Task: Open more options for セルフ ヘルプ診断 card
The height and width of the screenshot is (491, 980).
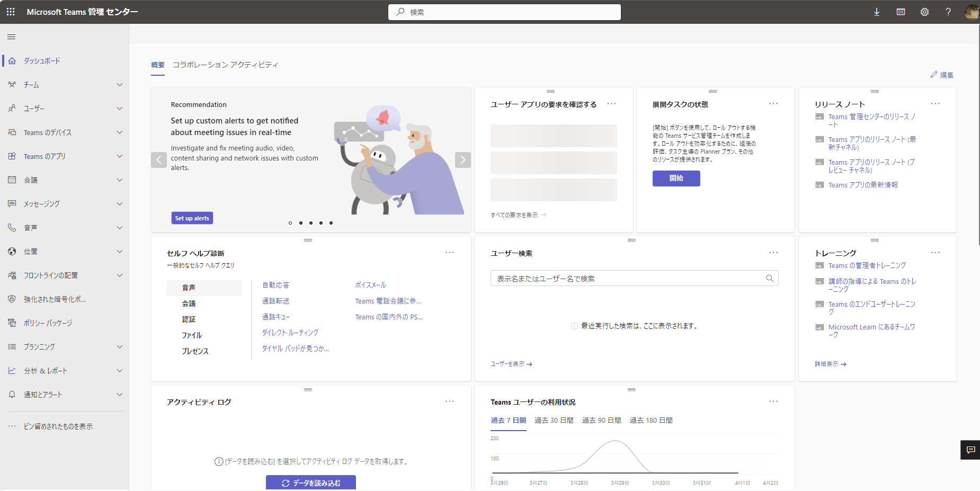Action: click(x=450, y=253)
